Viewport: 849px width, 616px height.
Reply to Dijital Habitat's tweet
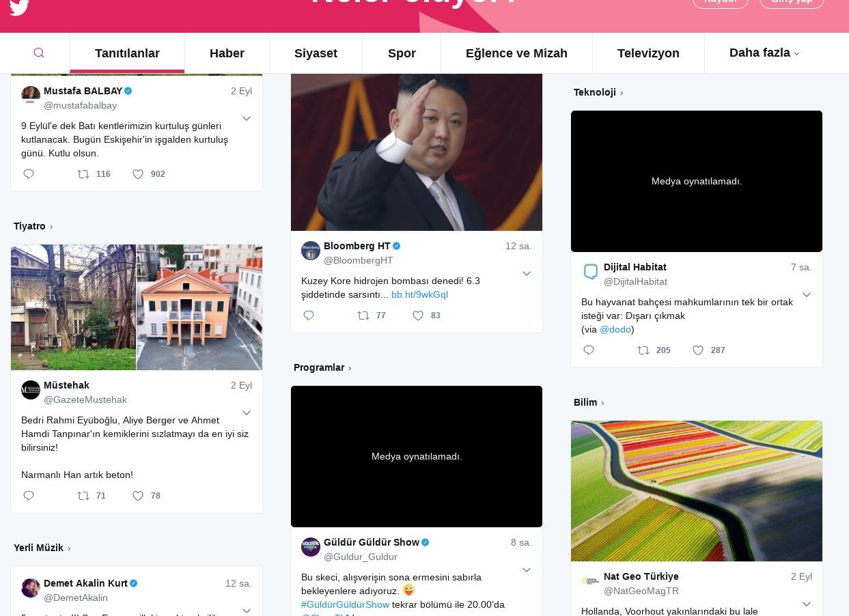(589, 350)
